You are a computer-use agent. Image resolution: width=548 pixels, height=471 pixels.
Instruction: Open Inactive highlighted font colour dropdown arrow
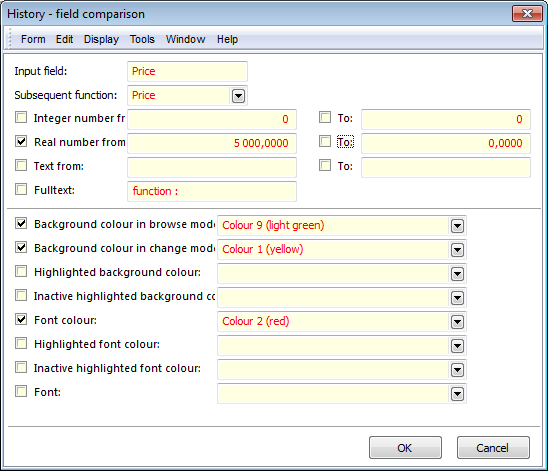(x=457, y=370)
